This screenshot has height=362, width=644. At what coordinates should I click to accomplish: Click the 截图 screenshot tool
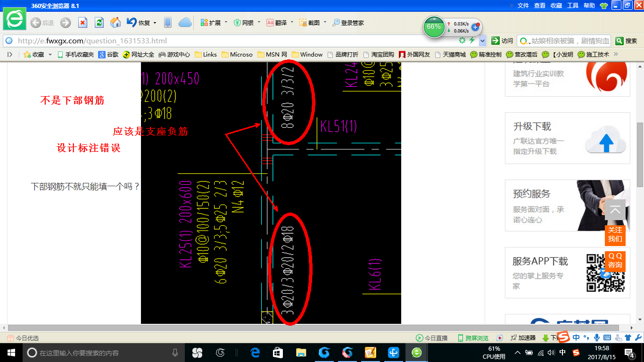point(310,23)
